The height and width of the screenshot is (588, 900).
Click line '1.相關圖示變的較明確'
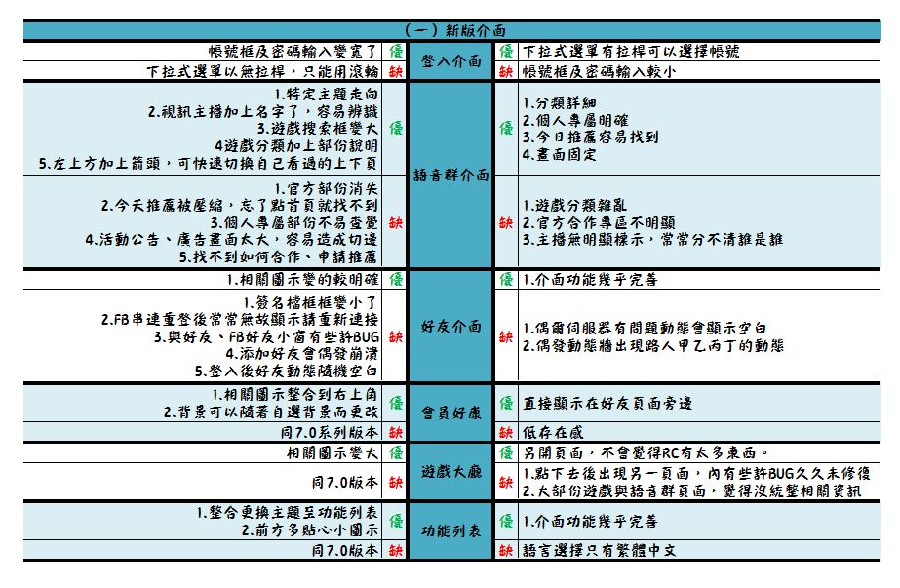click(302, 280)
